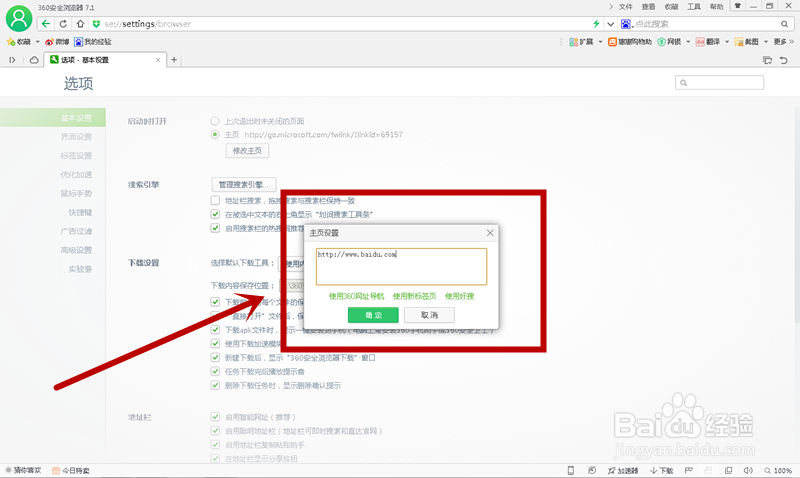Image resolution: width=800 pixels, height=478 pixels.
Task: Open the 查看 menu
Action: point(648,7)
